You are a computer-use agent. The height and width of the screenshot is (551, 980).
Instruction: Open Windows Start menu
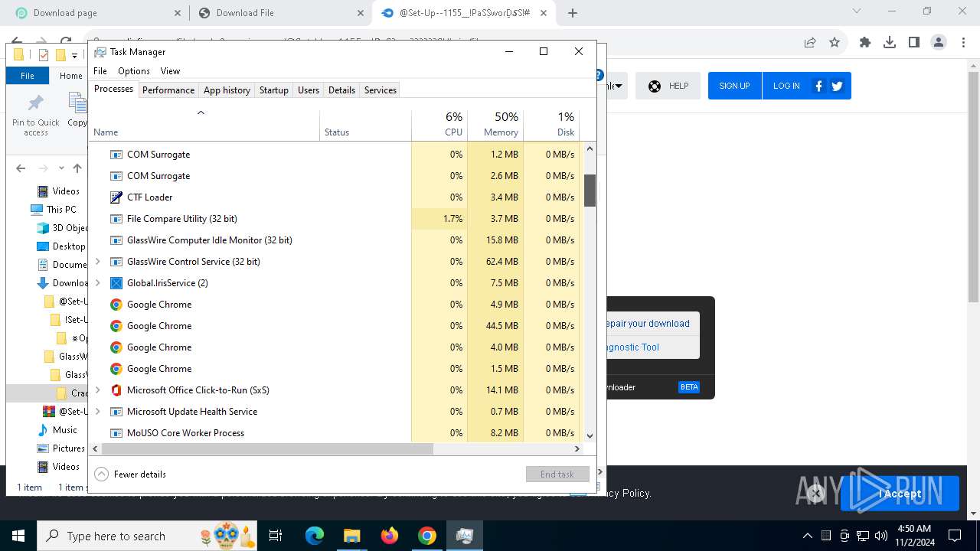18,536
